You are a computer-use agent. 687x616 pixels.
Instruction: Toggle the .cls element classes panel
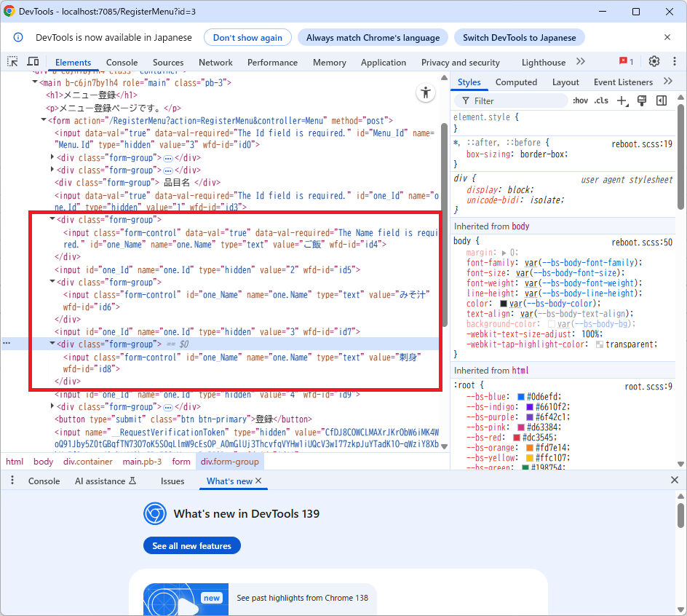[x=601, y=100]
